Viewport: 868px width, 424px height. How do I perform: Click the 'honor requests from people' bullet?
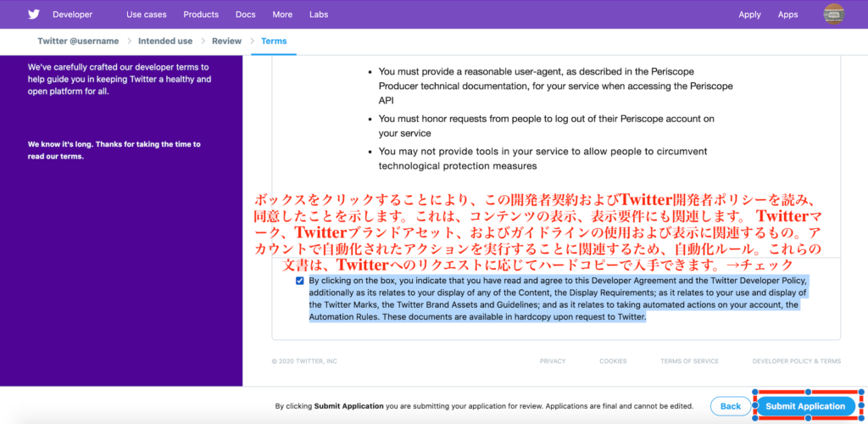547,126
